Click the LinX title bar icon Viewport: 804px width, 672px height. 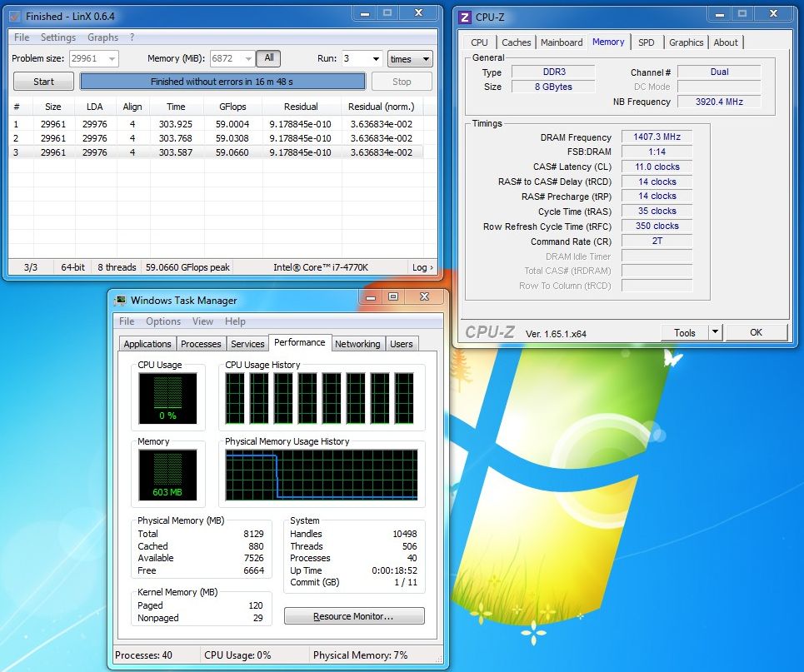13,16
